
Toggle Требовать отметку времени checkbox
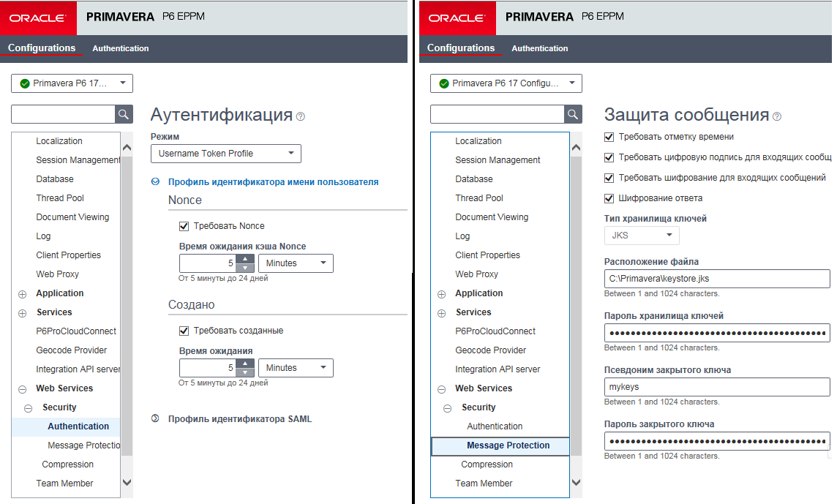609,138
